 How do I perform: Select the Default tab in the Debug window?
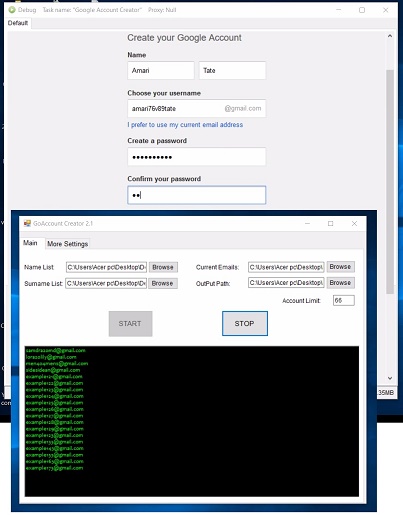coord(18,23)
